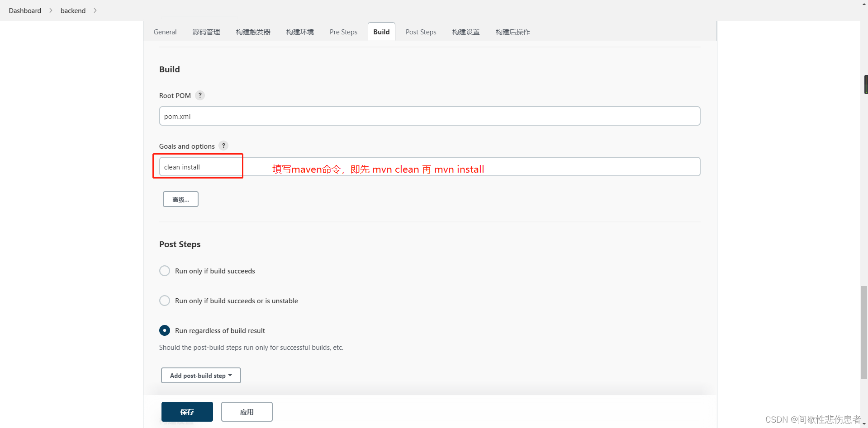Focus the Goals and options input field
The width and height of the screenshot is (868, 428).
click(430, 167)
